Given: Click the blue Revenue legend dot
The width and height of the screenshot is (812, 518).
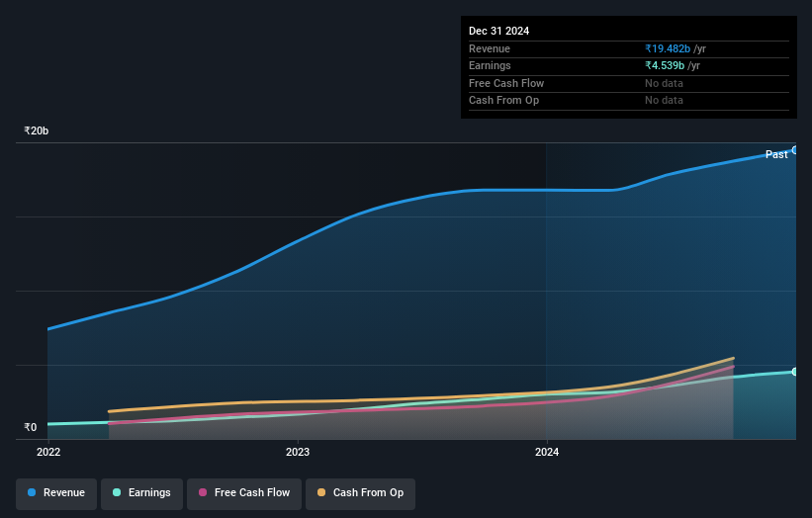Looking at the screenshot, I should point(32,492).
